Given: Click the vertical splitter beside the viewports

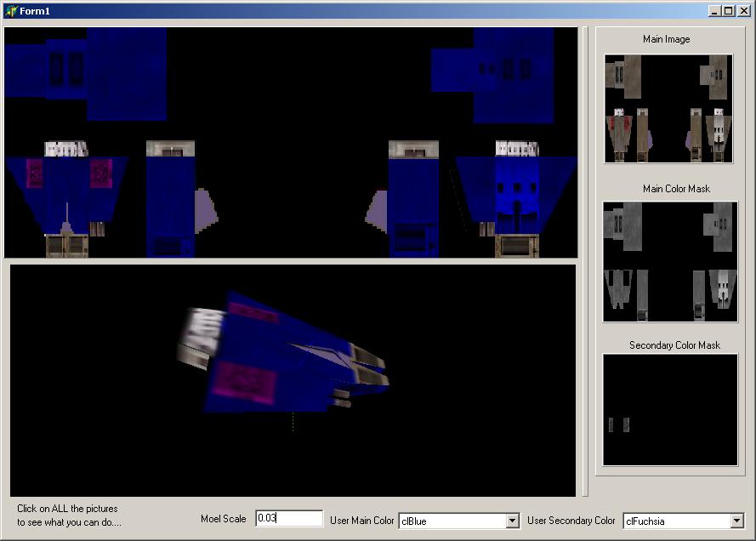Looking at the screenshot, I should tap(585, 261).
